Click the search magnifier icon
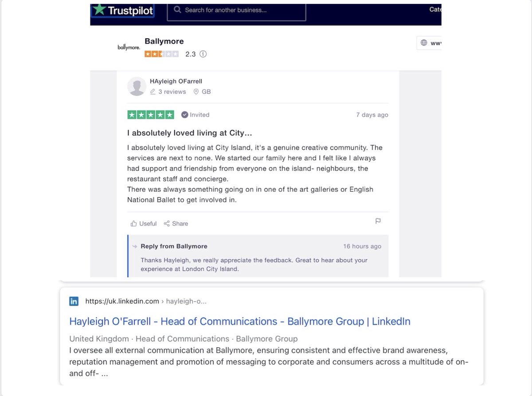Image resolution: width=532 pixels, height=396 pixels. 177,10
